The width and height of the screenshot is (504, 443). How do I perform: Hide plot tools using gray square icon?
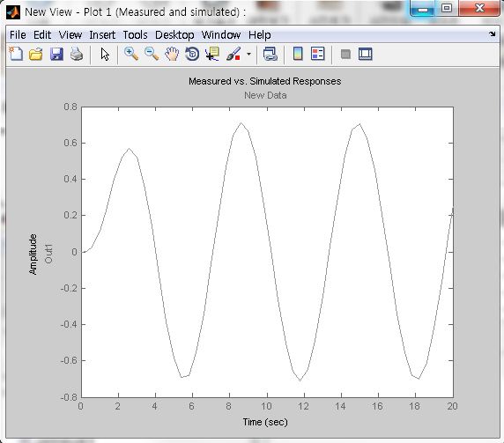click(345, 54)
